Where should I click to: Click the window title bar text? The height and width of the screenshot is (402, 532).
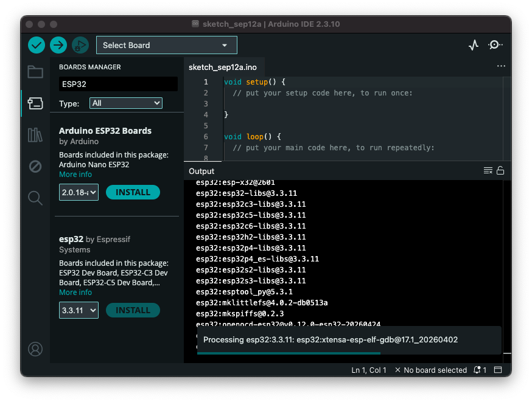(271, 24)
